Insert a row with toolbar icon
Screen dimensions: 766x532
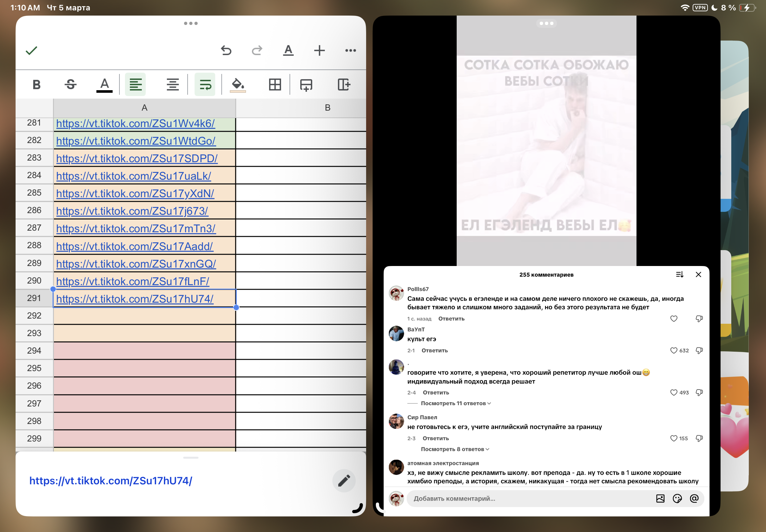(x=306, y=85)
